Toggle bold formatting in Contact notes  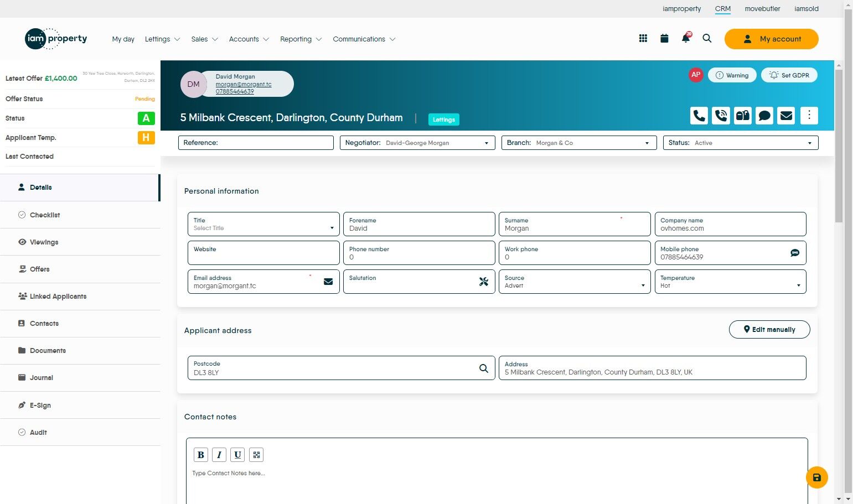click(200, 455)
